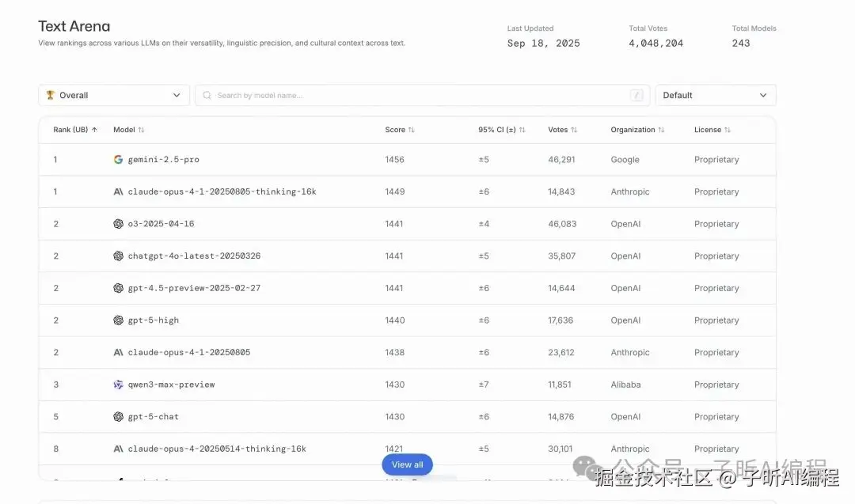The height and width of the screenshot is (504, 855).
Task: Select the 1456 score value
Action: click(x=395, y=160)
